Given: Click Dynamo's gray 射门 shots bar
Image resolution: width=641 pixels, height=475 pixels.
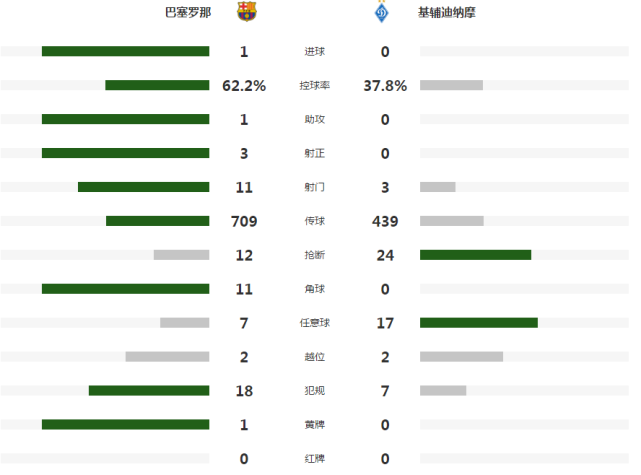Looking at the screenshot, I should coord(438,187).
